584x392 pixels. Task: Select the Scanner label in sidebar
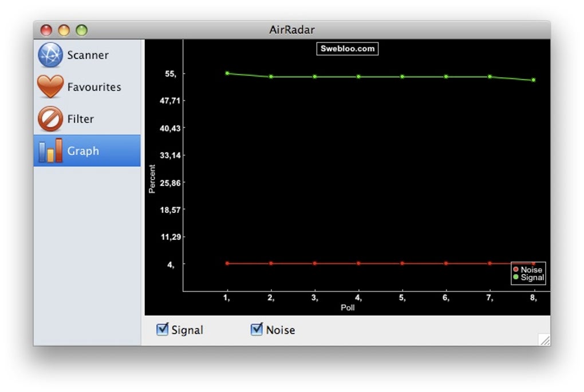click(x=88, y=55)
